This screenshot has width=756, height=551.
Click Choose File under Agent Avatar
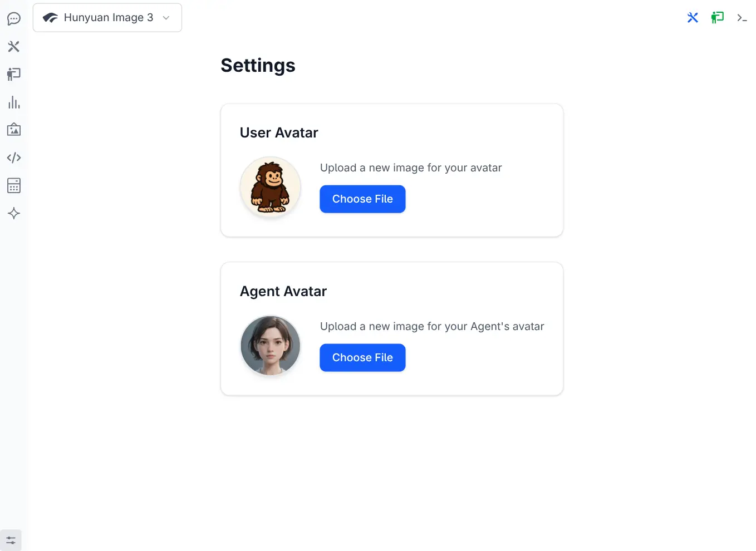pos(362,358)
